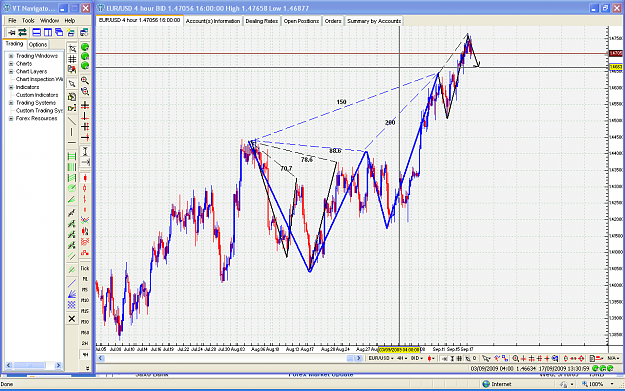Select the vertical Fibonacci lines tool

point(72,167)
